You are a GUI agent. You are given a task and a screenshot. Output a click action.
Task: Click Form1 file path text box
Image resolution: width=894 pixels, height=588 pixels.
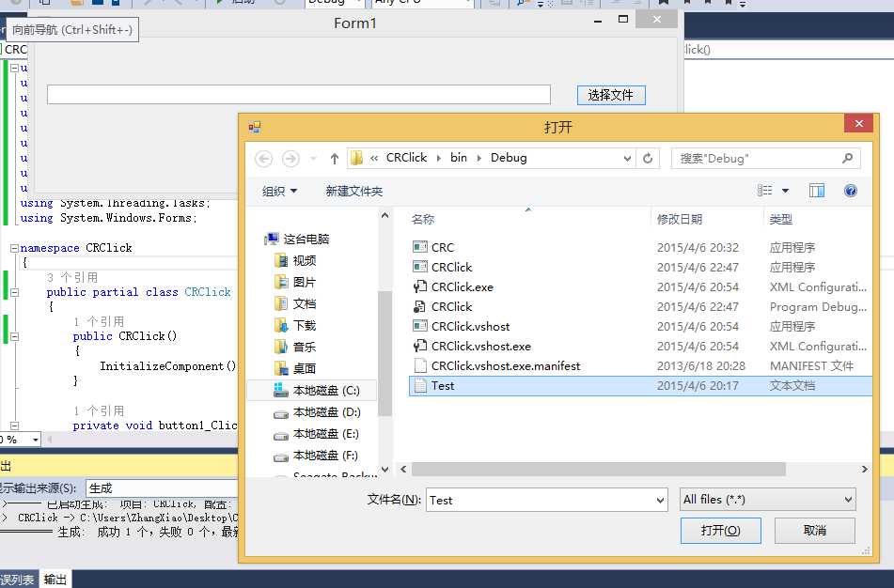tap(299, 95)
